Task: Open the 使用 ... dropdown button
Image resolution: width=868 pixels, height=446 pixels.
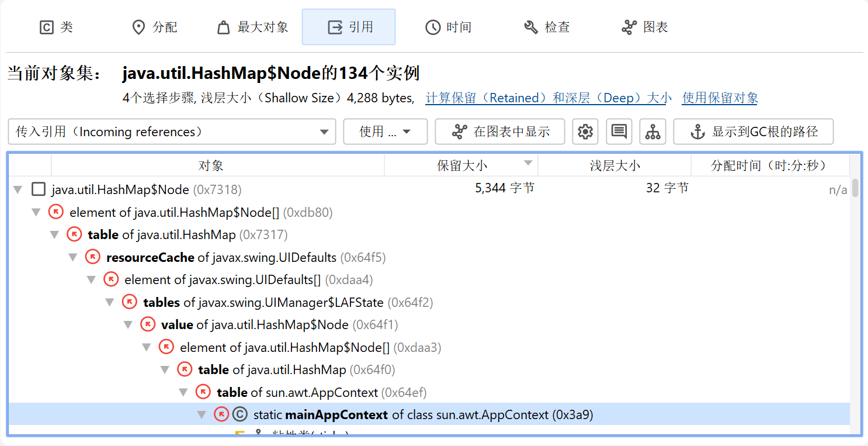Action: coord(386,132)
